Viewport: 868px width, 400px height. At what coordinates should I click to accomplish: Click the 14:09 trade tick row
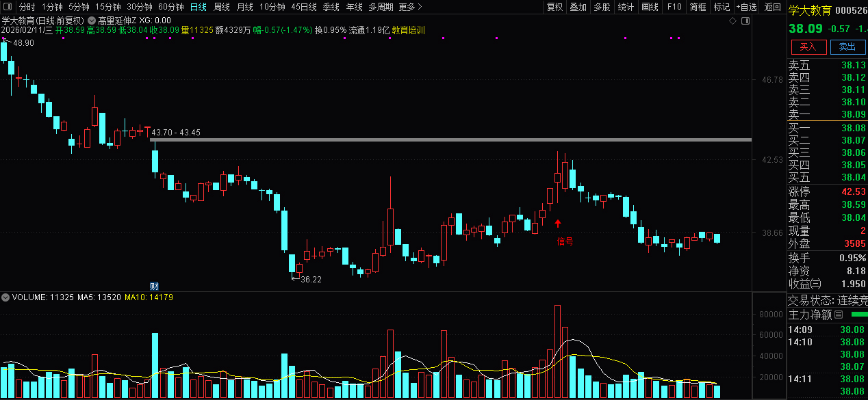[828, 330]
